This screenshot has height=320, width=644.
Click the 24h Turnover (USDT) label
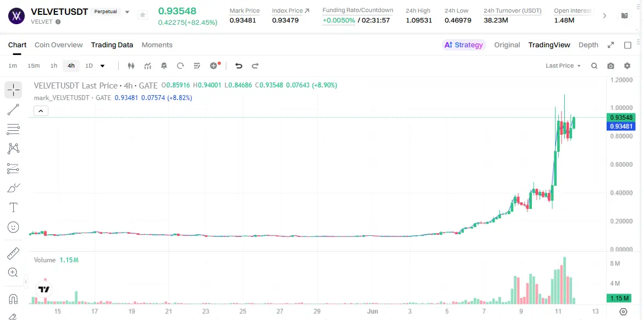[512, 10]
